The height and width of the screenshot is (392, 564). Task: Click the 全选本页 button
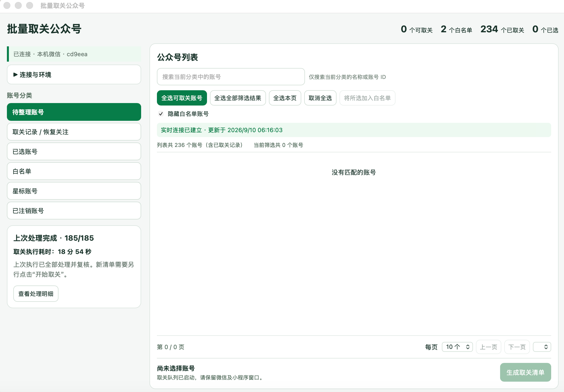pyautogui.click(x=285, y=98)
